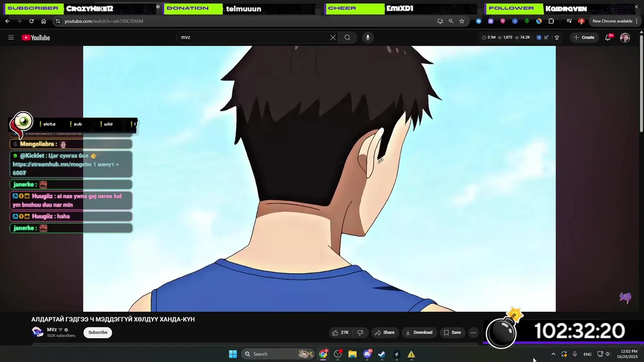Open the volume tray control

pos(608,354)
